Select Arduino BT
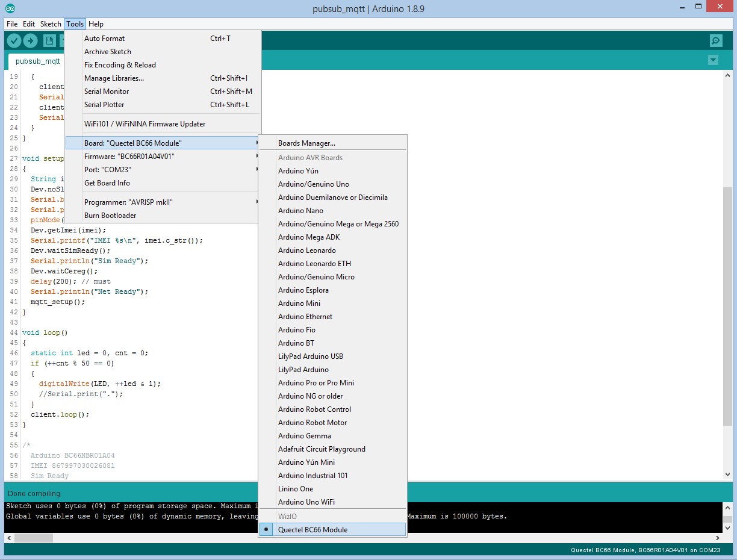The image size is (737, 560). click(x=332, y=343)
